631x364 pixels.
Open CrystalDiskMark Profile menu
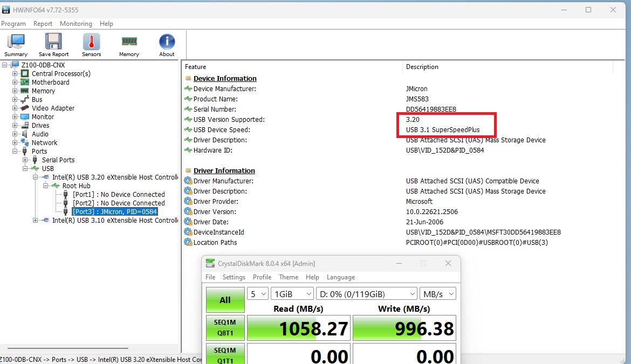coord(262,277)
